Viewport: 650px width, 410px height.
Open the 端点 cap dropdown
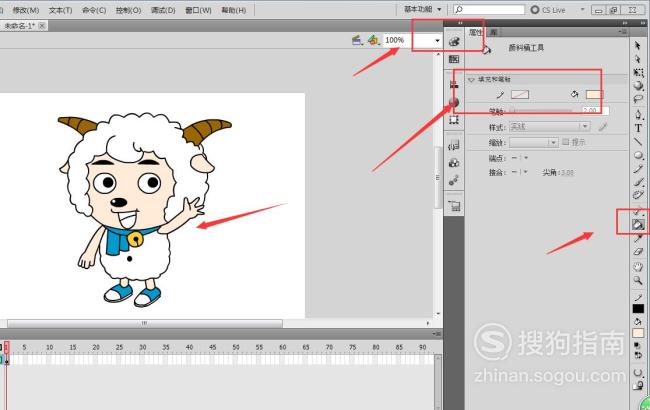click(x=520, y=158)
